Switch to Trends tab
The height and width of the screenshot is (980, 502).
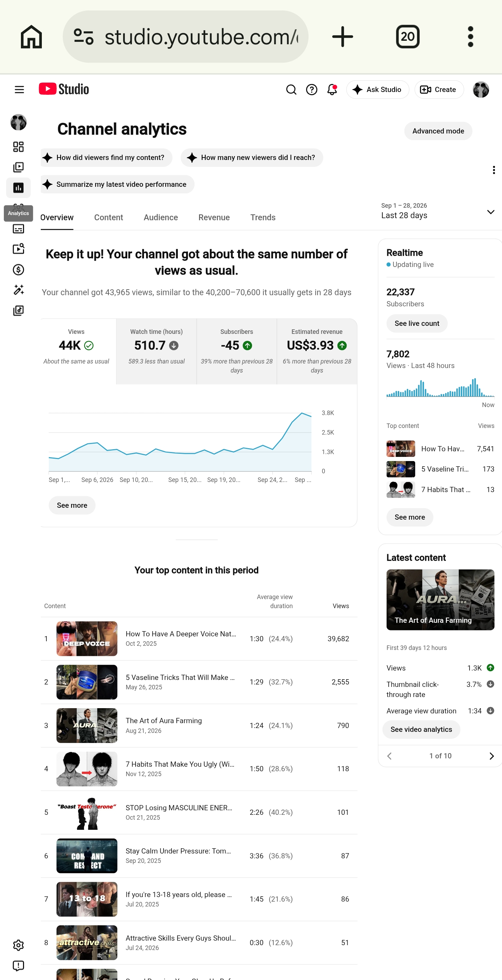[x=263, y=217]
